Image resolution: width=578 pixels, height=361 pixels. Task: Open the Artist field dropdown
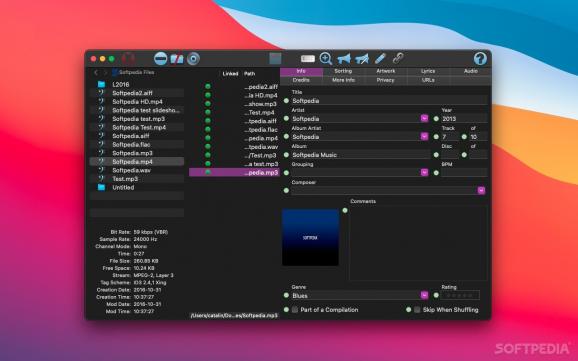click(424, 118)
